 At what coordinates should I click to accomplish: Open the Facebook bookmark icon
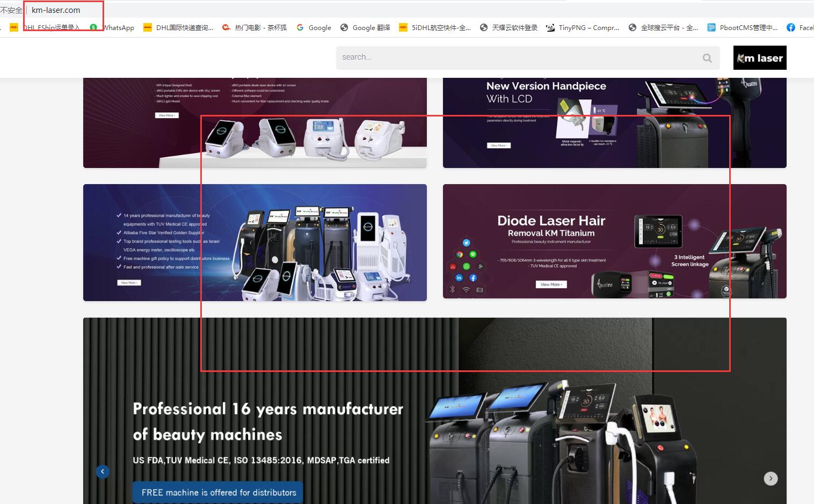791,27
